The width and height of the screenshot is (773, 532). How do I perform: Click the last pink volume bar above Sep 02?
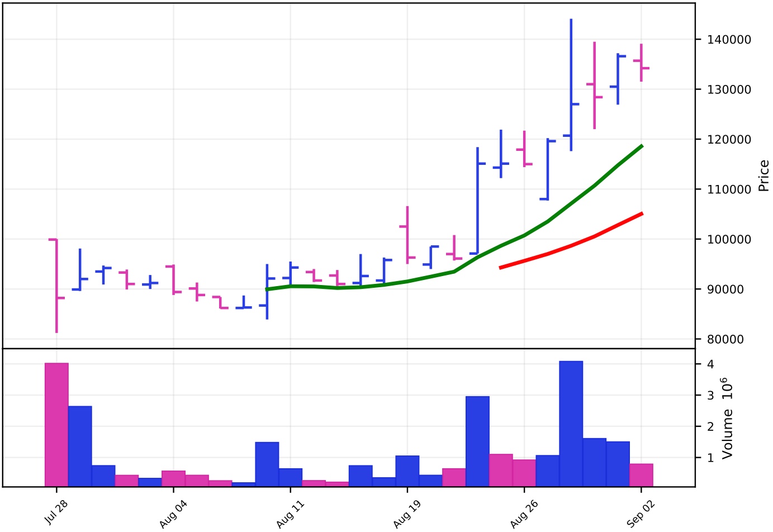coord(641,475)
